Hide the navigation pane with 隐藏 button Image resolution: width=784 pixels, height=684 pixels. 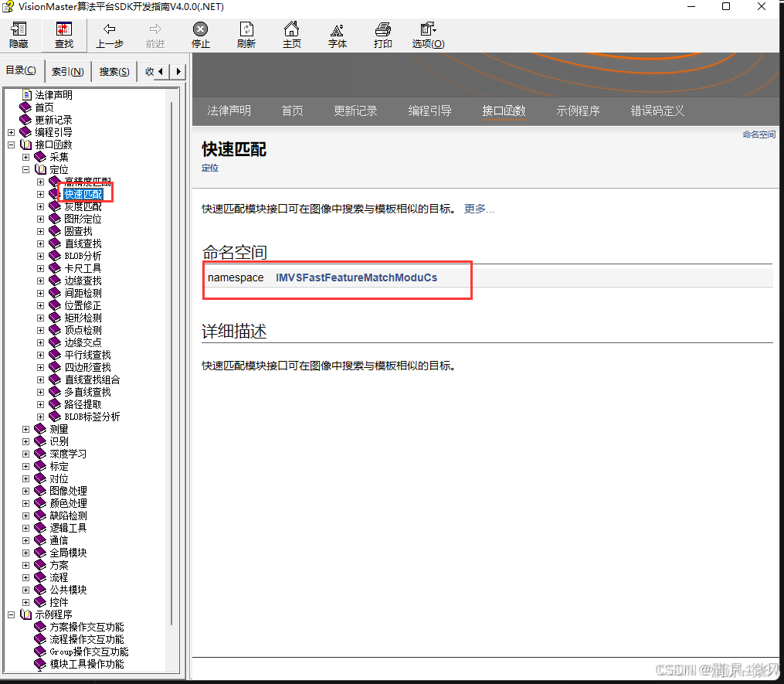[18, 35]
